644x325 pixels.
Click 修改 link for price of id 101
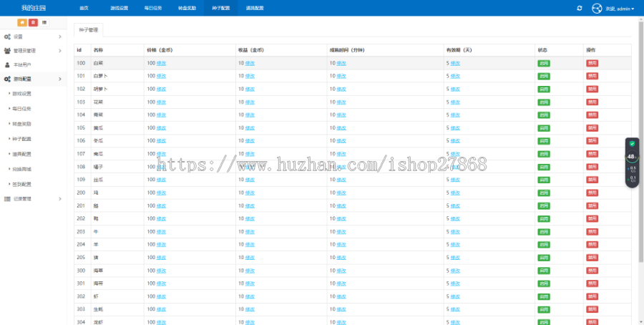tap(162, 77)
